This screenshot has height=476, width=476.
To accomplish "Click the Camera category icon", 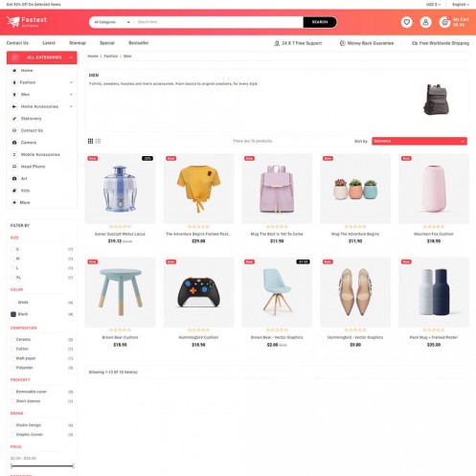I will pyautogui.click(x=14, y=143).
